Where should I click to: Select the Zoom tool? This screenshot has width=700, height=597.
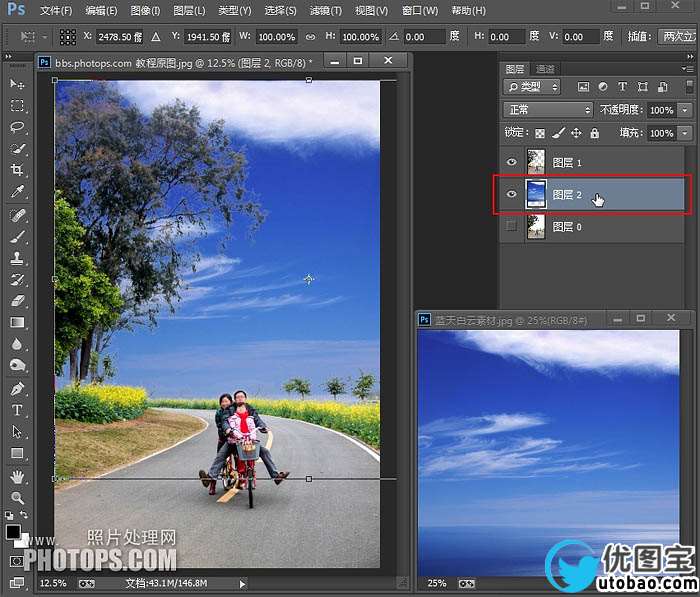(17, 498)
